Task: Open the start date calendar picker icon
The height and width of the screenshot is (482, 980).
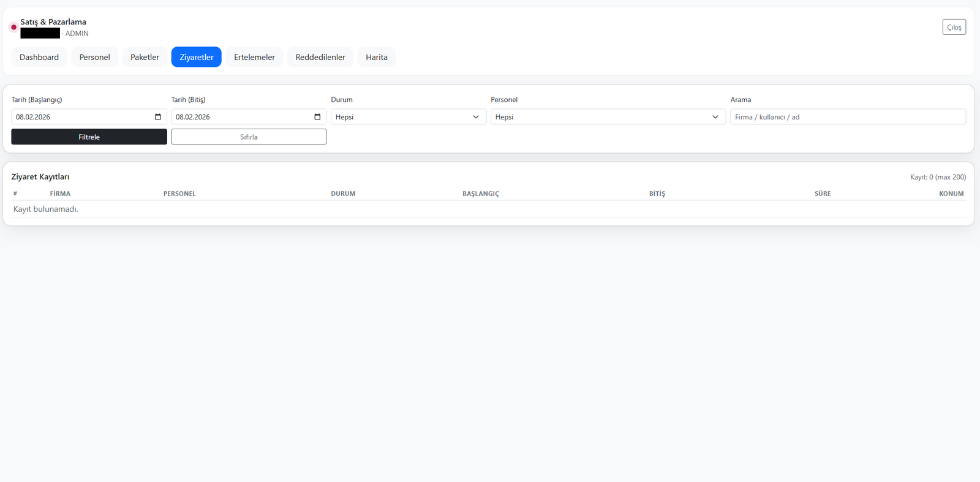Action: pos(158,117)
